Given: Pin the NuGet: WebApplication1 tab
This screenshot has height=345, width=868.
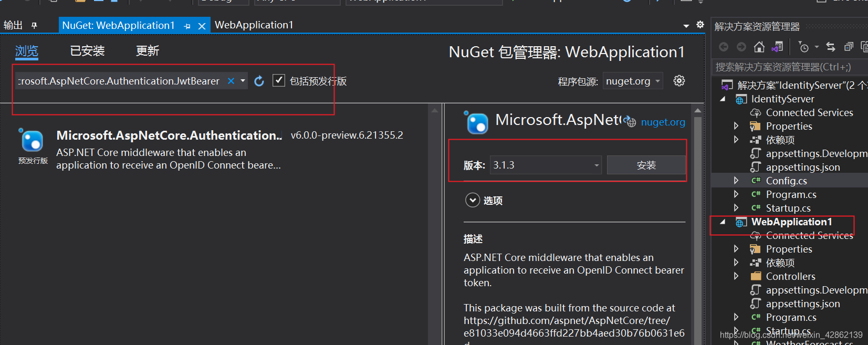Looking at the screenshot, I should 187,26.
